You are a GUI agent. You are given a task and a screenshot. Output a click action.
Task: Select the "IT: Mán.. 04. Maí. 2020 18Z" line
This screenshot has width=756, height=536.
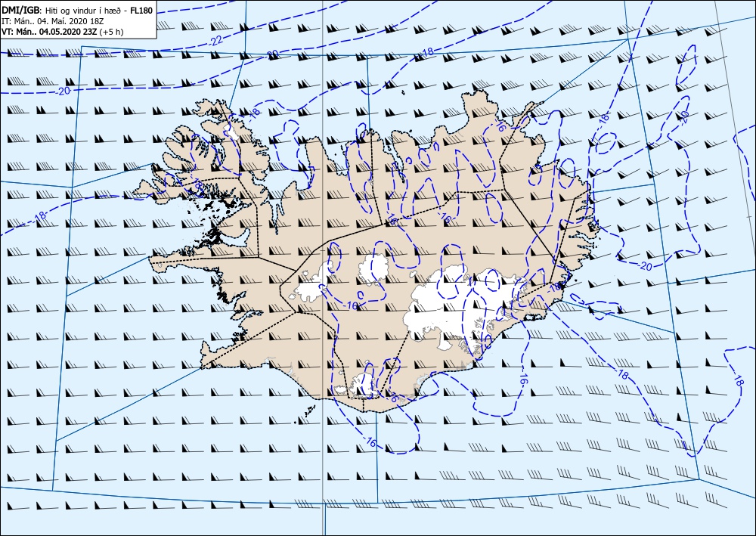[53, 21]
